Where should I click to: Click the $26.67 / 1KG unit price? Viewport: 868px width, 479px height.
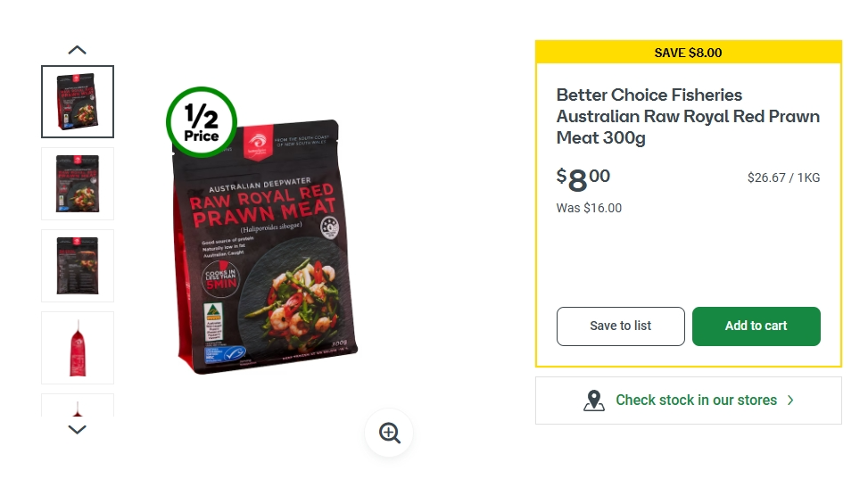click(783, 178)
